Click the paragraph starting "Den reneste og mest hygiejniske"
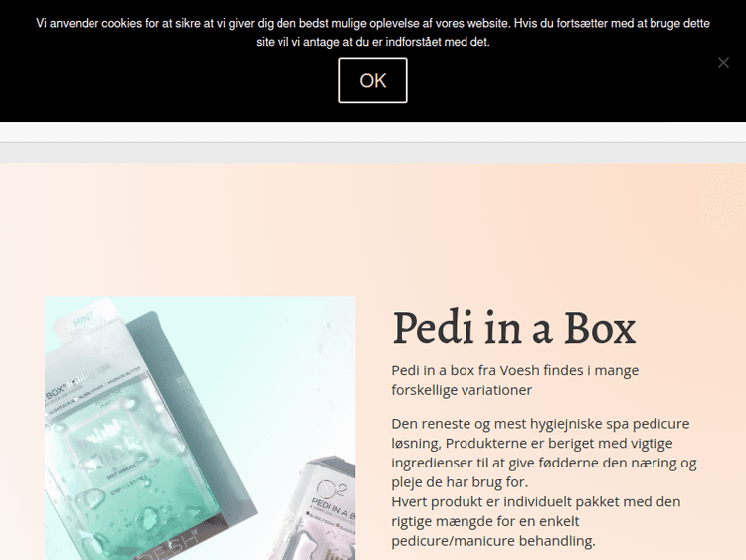This screenshot has height=560, width=746. 544,453
